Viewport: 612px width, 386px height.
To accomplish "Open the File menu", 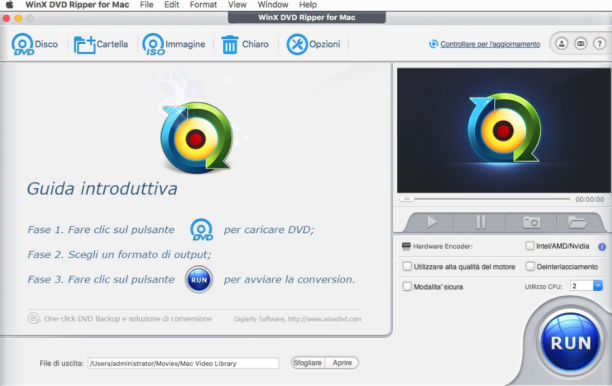I will 146,5.
